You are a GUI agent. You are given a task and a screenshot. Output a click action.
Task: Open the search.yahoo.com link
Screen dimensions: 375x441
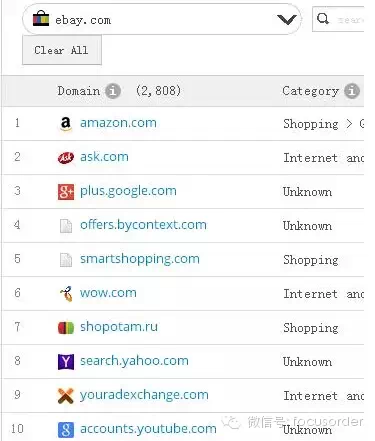tap(134, 361)
